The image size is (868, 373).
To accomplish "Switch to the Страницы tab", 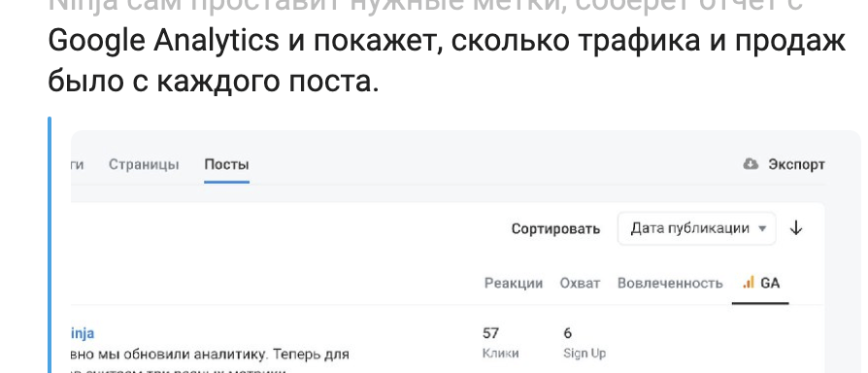I will (x=144, y=164).
